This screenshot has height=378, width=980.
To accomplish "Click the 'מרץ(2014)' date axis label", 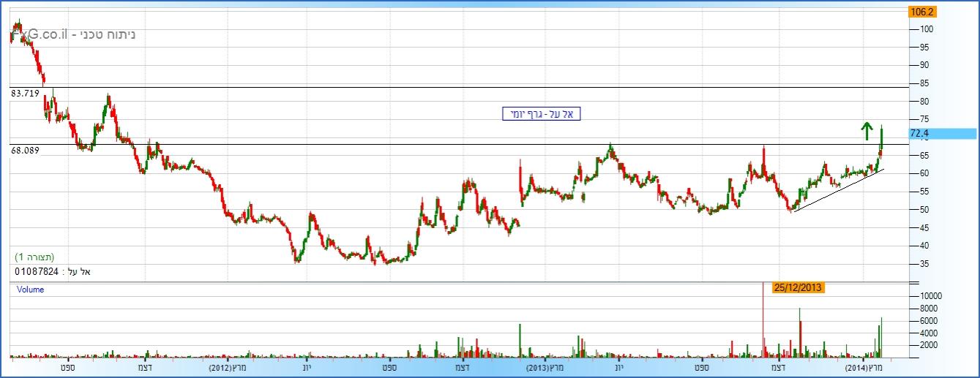I will tap(863, 367).
